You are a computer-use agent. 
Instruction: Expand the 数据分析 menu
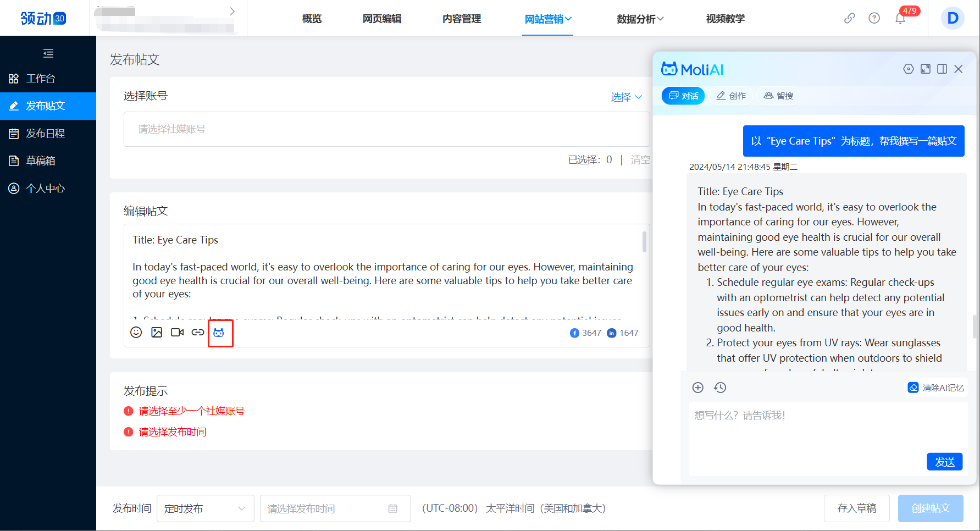pos(640,19)
